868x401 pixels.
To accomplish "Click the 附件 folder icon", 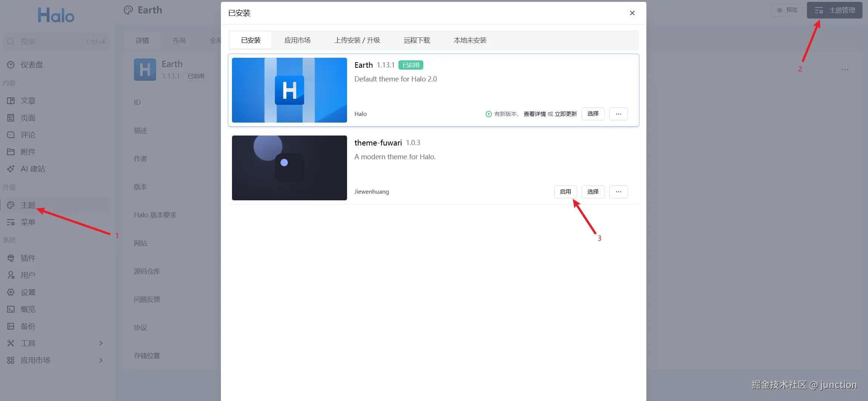I will coord(11,152).
